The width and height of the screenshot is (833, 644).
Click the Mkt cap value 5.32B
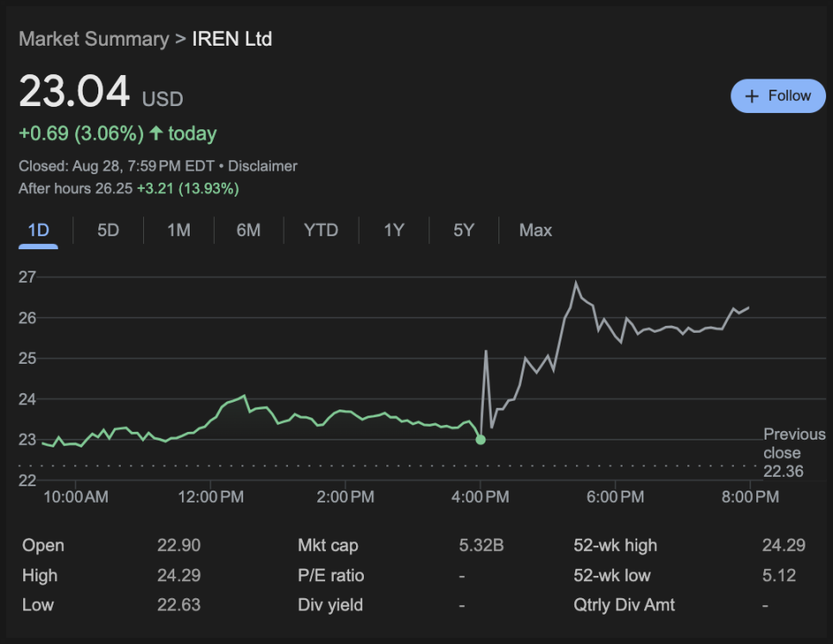[481, 545]
